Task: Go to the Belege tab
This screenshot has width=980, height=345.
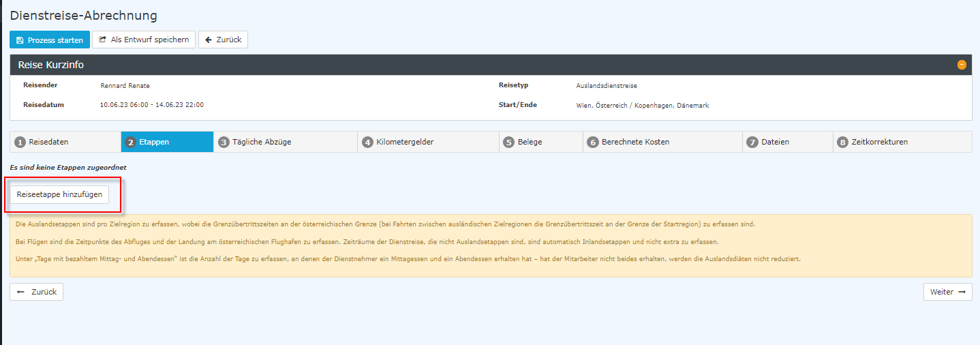Action: (540, 142)
